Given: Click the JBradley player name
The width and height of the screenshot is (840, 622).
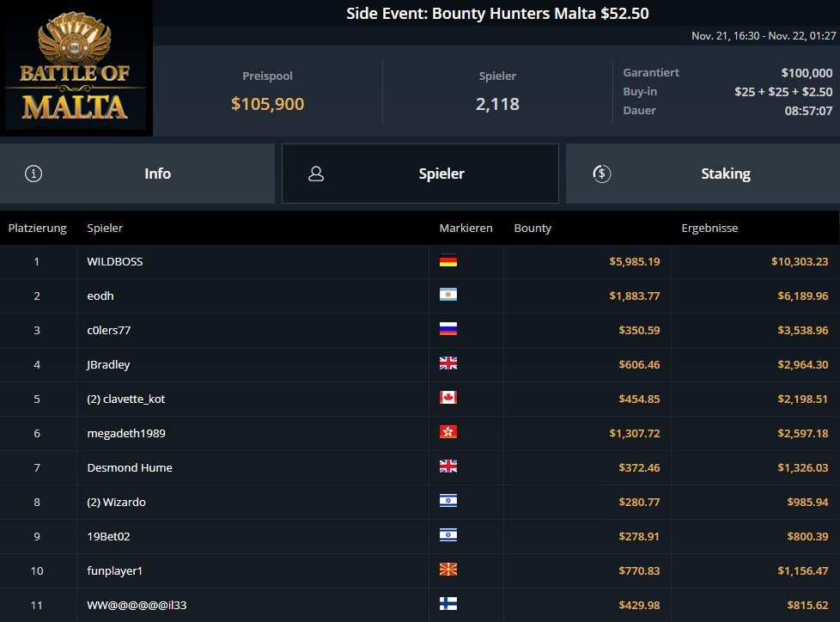Looking at the screenshot, I should click(108, 364).
